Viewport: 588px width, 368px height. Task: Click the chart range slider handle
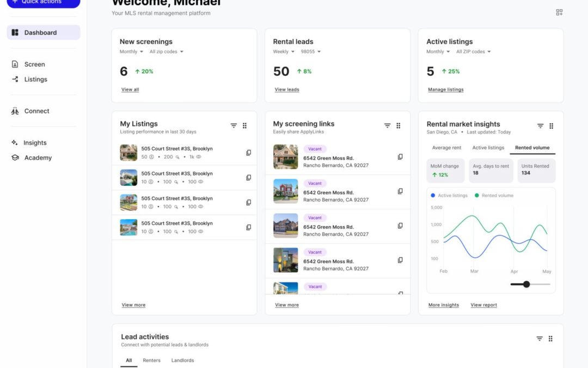[526, 284]
